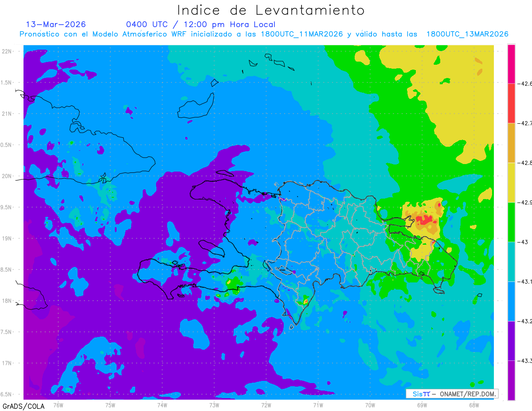Click the 19N latitude label
Screen dimensions: 532x411
click(x=7, y=238)
